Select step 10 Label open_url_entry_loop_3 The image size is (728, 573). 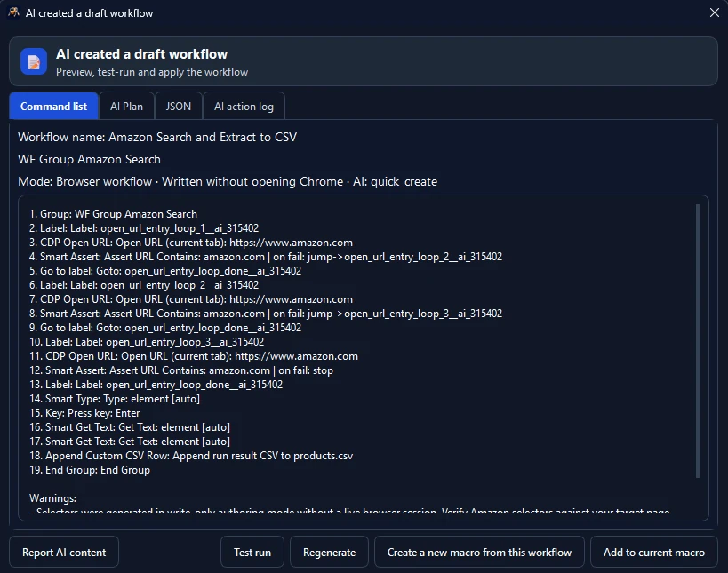[x=147, y=342]
